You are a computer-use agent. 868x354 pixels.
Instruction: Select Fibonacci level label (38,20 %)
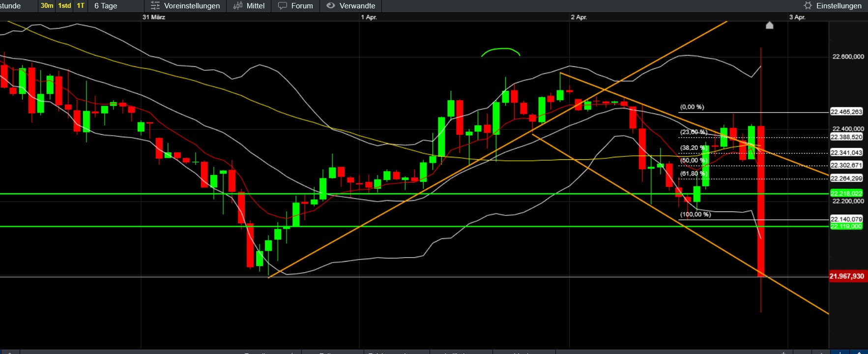(x=694, y=148)
